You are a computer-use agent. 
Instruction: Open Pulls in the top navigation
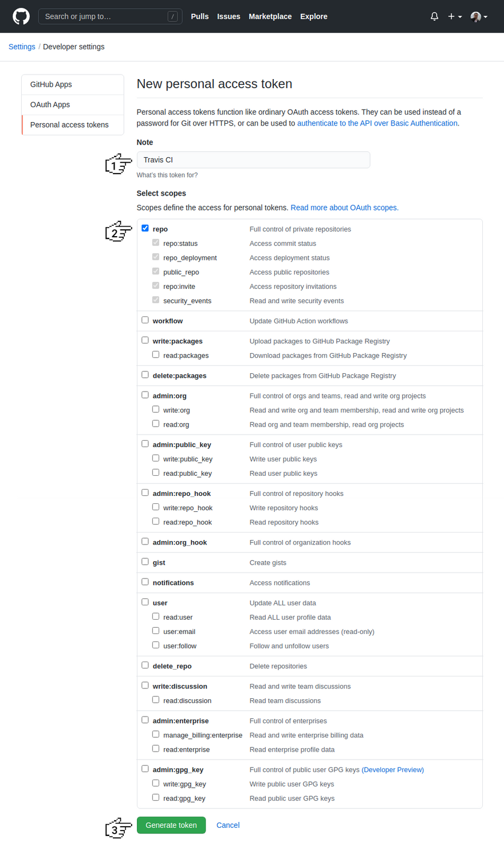(199, 17)
